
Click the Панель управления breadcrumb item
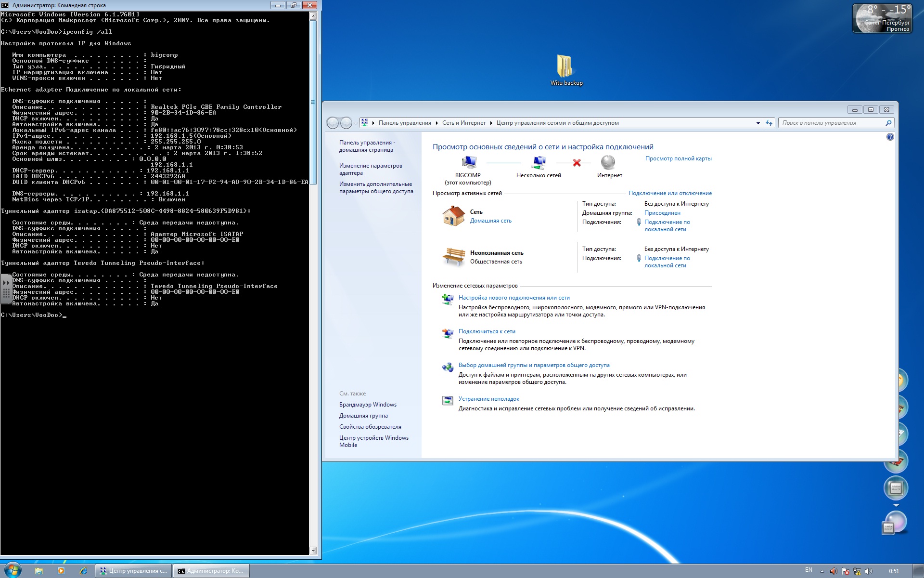(x=404, y=123)
